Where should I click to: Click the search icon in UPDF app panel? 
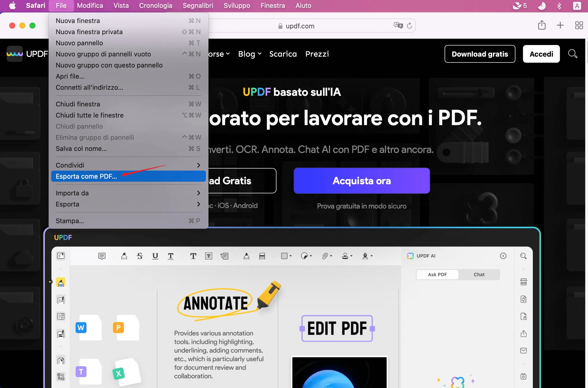(523, 256)
